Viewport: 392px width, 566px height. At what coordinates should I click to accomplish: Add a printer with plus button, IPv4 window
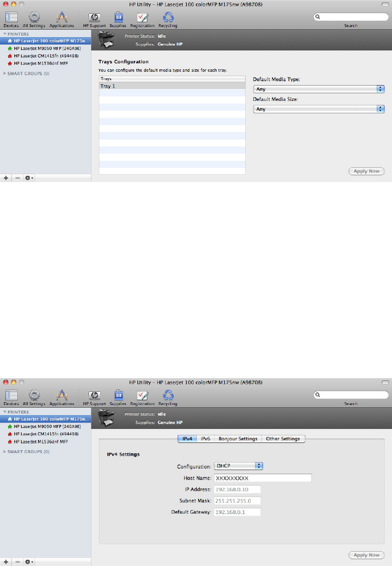click(x=6, y=562)
